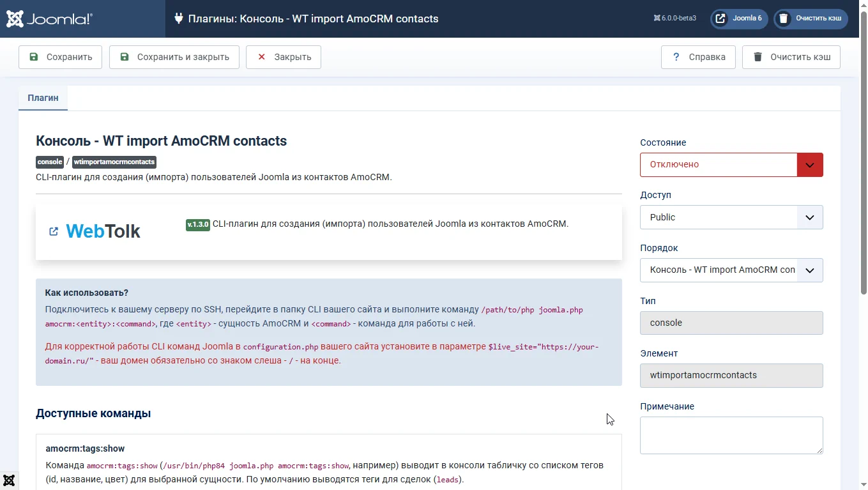Open site preview via Joomla 6 button

pyautogui.click(x=739, y=19)
